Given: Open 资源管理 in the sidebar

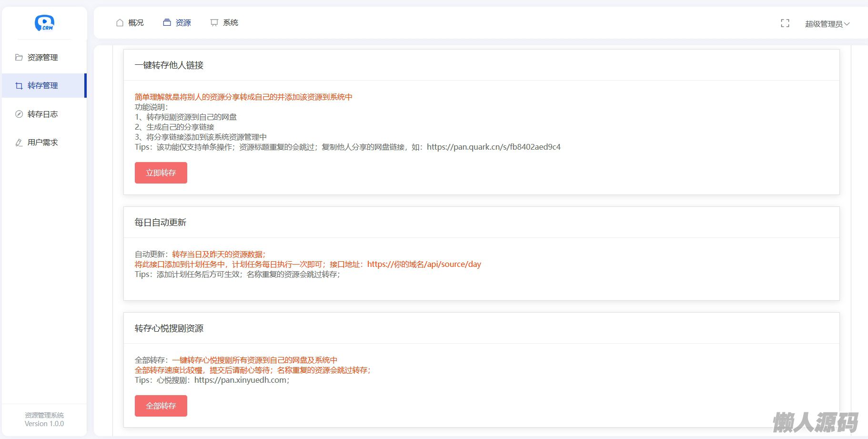Looking at the screenshot, I should [x=43, y=58].
